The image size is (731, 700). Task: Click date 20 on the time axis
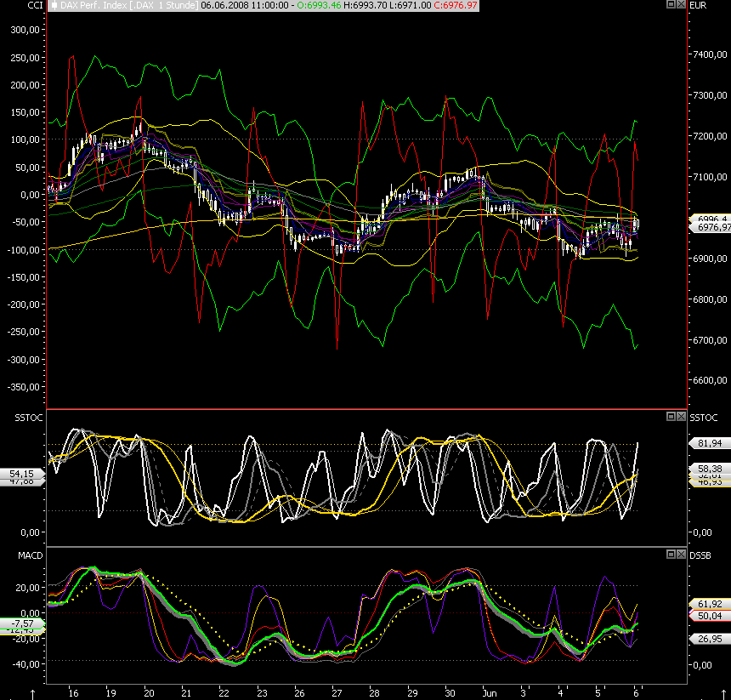pos(149,693)
